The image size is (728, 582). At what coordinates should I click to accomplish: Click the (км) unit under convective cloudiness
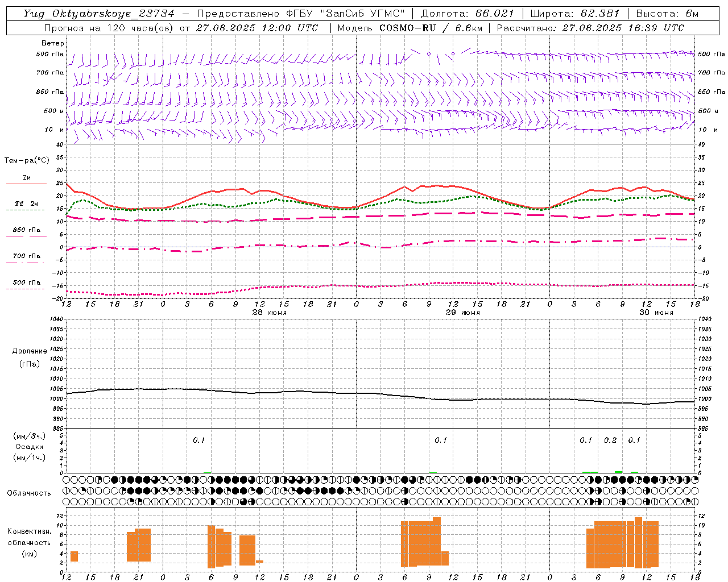point(29,554)
